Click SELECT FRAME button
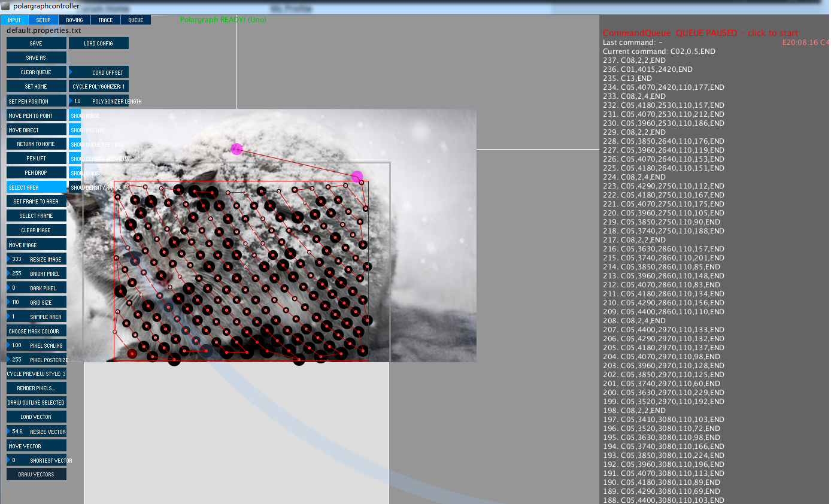This screenshot has height=504, width=831. point(37,215)
